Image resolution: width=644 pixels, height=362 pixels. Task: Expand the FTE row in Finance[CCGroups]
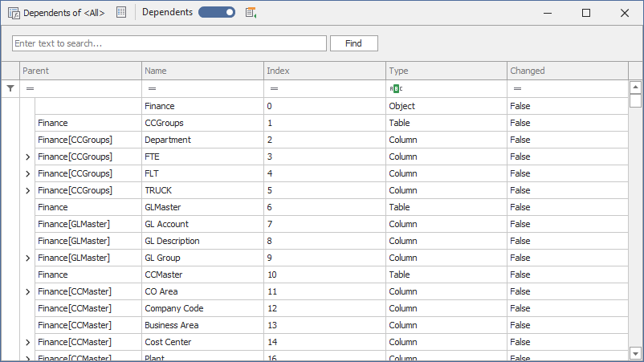(x=28, y=157)
